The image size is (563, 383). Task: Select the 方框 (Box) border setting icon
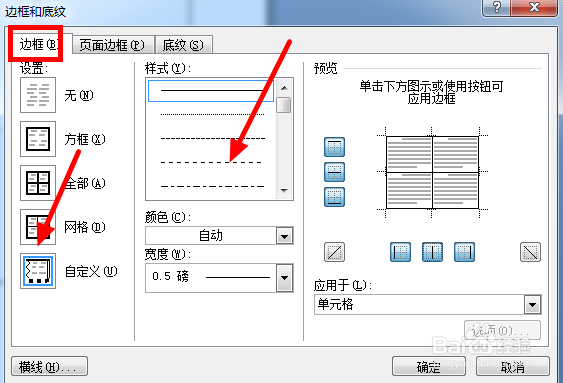[x=38, y=139]
